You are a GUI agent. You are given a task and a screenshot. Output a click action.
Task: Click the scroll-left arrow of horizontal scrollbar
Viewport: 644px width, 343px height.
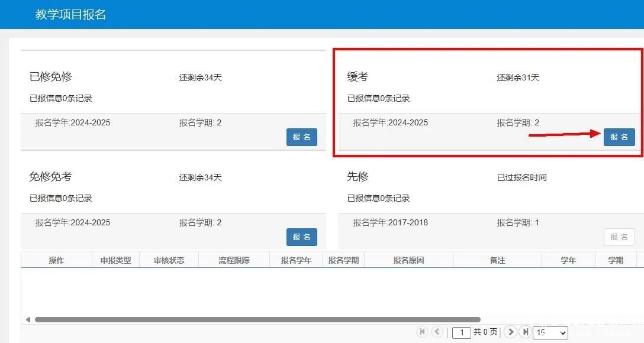pos(28,319)
